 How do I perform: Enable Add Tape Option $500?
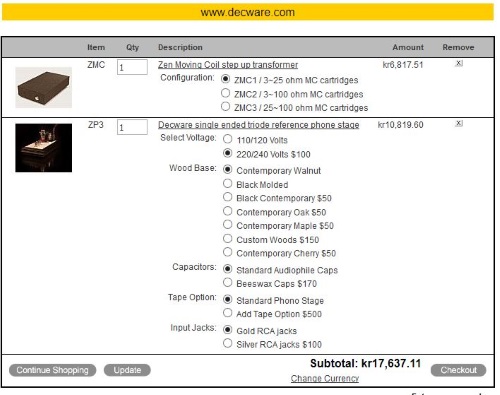[x=227, y=313]
